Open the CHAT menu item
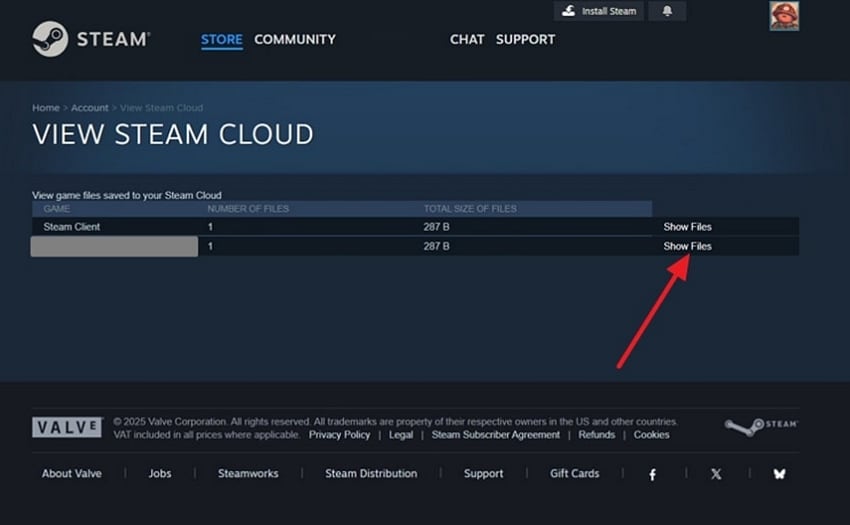Screen dimensions: 850x525 pos(467,40)
